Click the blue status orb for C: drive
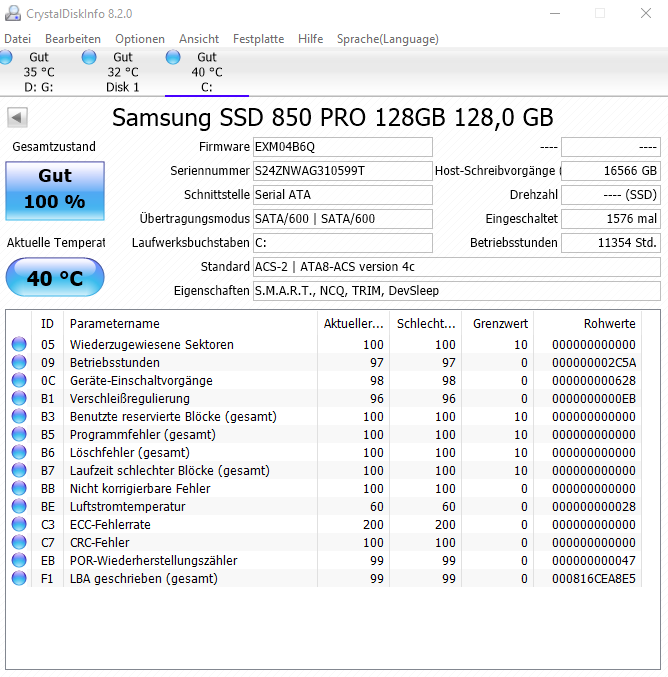The width and height of the screenshot is (668, 677). (x=173, y=57)
